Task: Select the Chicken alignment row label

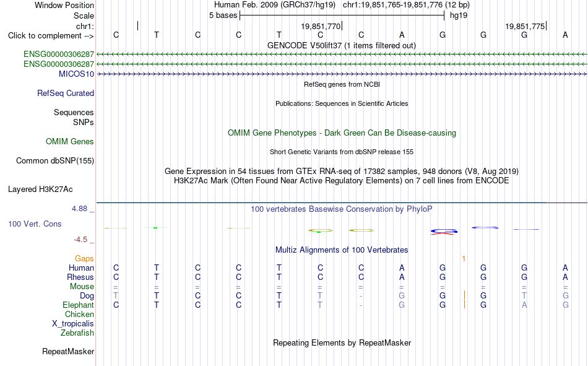Action: click(x=79, y=314)
